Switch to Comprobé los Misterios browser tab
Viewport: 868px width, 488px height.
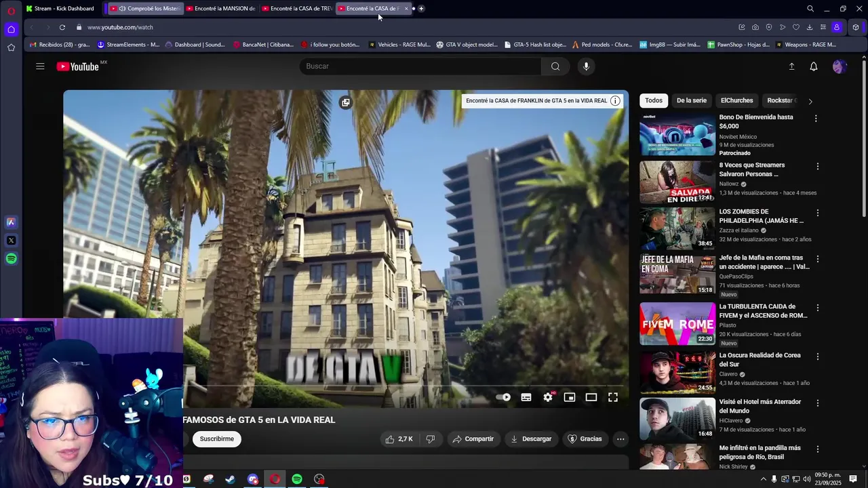[x=146, y=8]
